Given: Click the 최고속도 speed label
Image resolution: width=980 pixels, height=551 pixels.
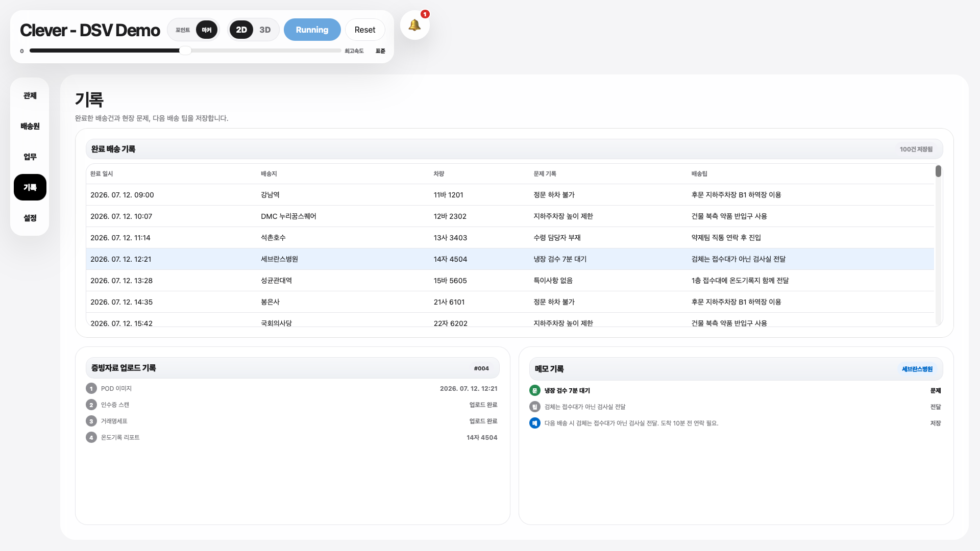Looking at the screenshot, I should tap(354, 51).
